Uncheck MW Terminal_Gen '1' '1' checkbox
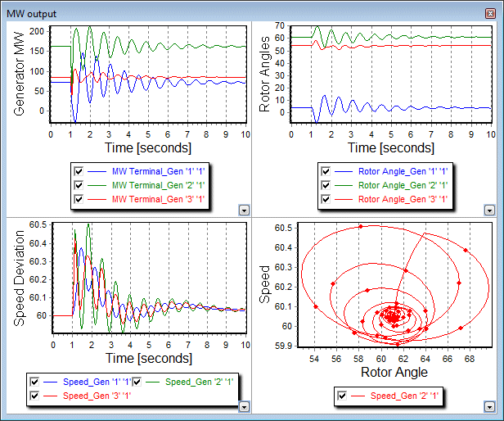The image size is (504, 421). pos(79,171)
